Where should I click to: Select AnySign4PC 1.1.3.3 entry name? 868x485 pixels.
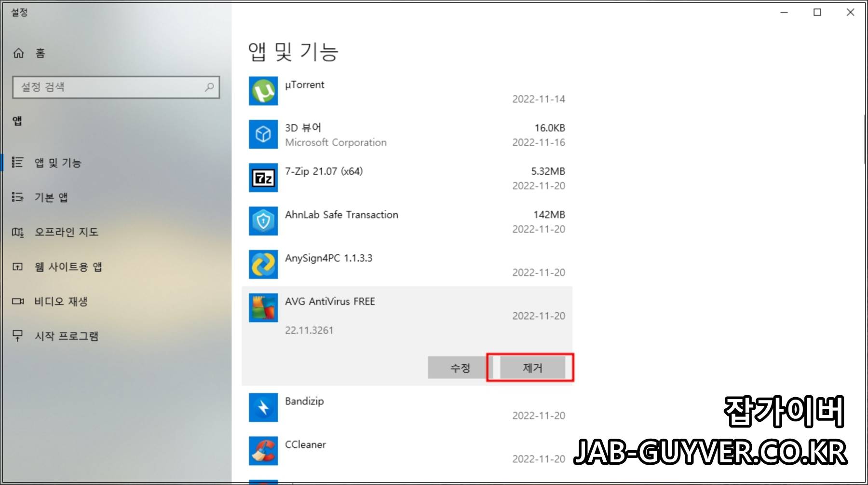(x=328, y=258)
